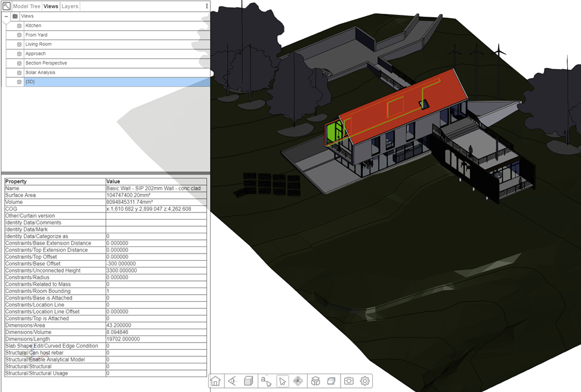Select the From Yard view
581x392 pixels.
36,35
